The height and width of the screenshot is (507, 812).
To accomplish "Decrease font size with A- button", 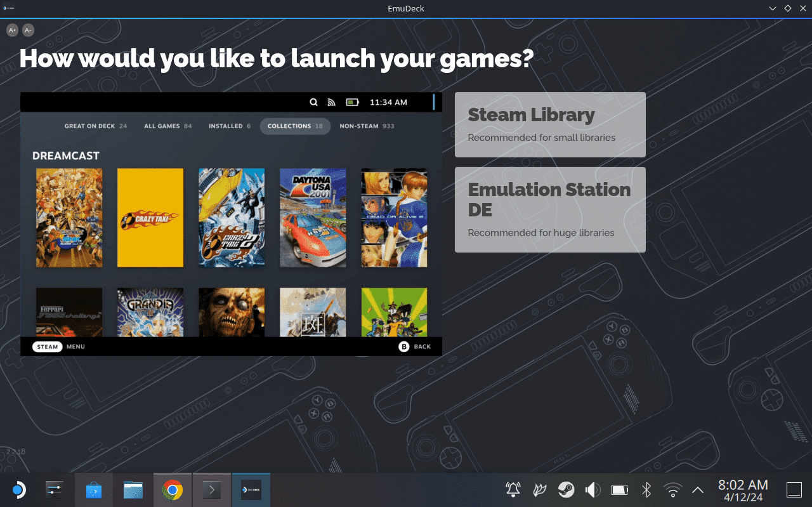I will 28,30.
